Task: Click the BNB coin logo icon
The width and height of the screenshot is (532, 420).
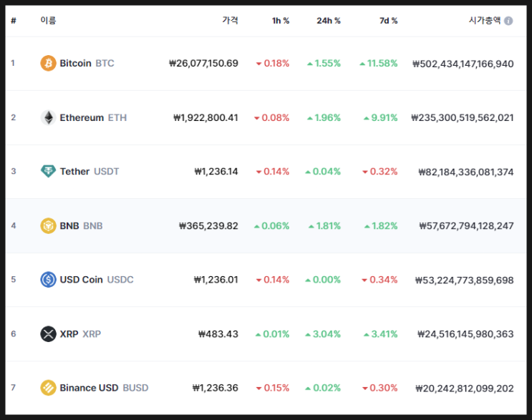Action: coord(48,226)
